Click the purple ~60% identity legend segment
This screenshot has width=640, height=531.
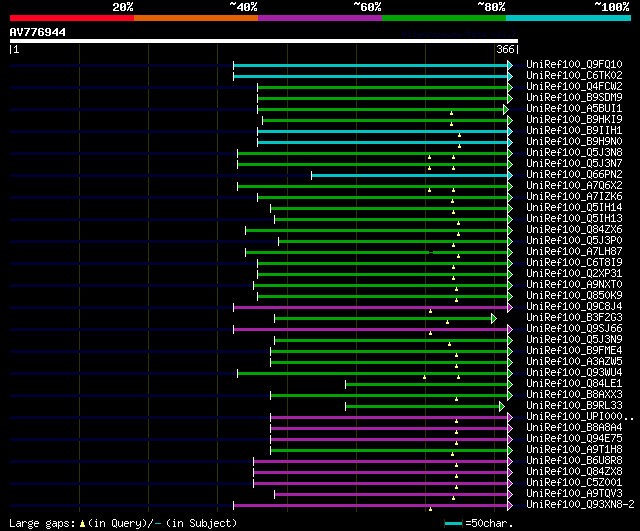click(x=320, y=18)
